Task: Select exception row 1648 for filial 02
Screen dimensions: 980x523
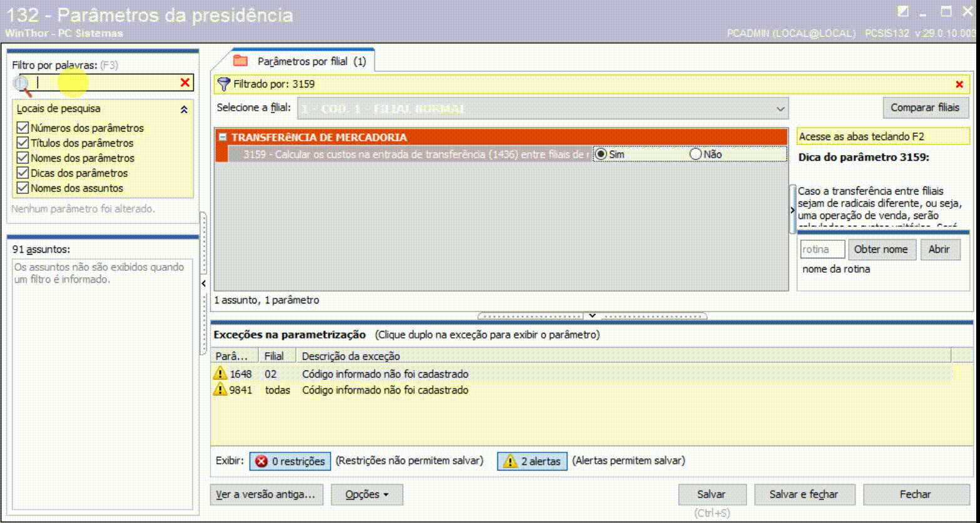Action: tap(582, 374)
